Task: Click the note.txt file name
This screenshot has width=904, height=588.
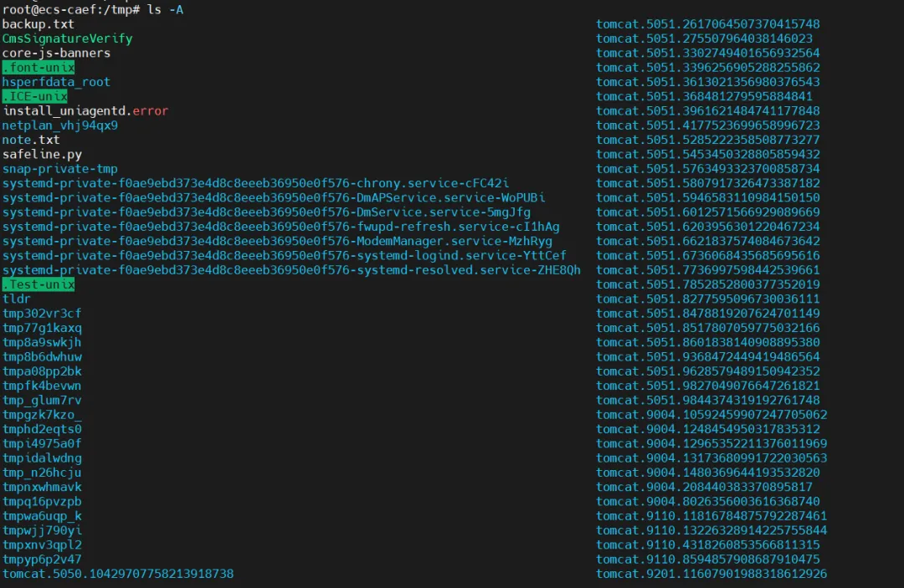Action: click(x=31, y=140)
